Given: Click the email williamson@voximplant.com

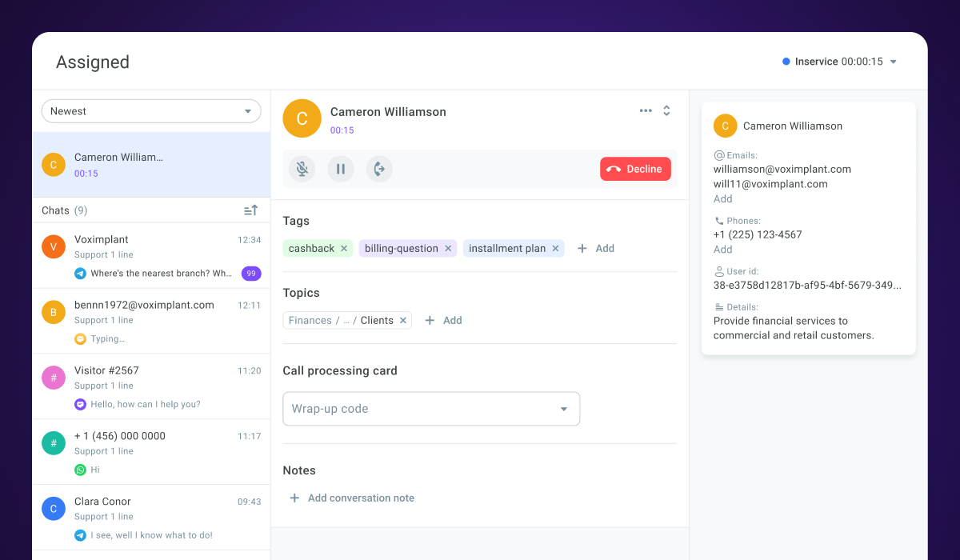Looking at the screenshot, I should tap(782, 170).
